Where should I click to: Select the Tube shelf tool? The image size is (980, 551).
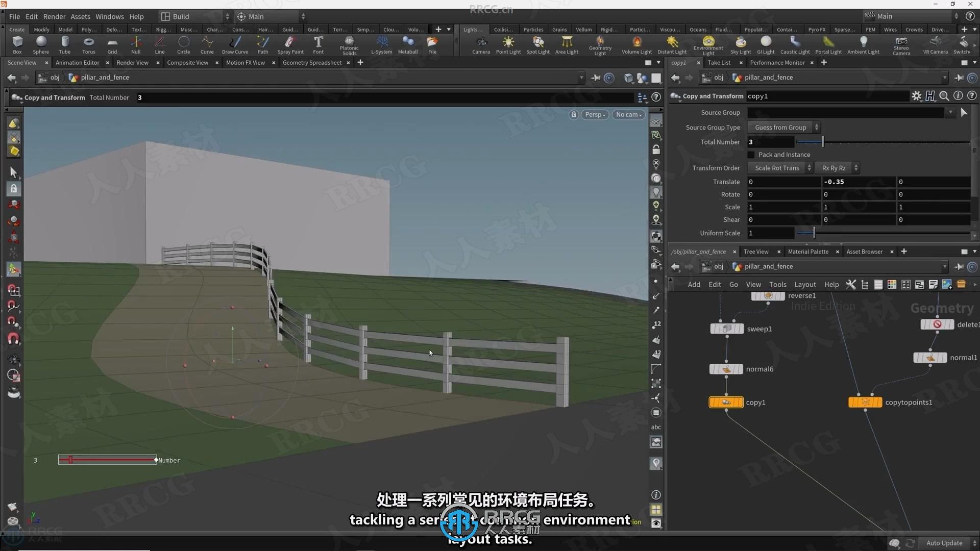pos(65,45)
